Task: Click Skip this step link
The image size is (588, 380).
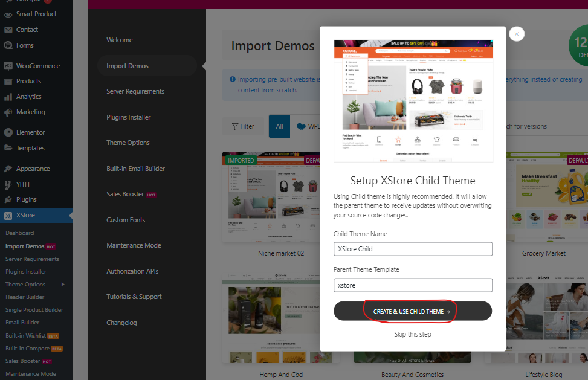Action: (x=413, y=334)
